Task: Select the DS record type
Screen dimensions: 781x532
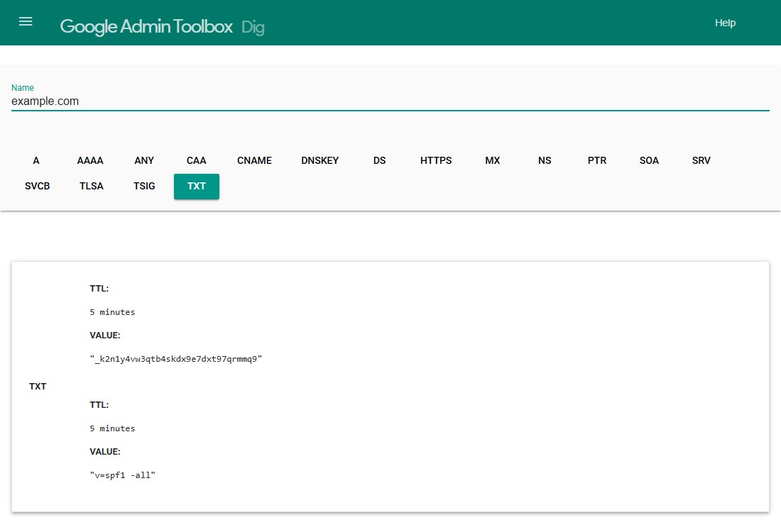Action: [380, 161]
